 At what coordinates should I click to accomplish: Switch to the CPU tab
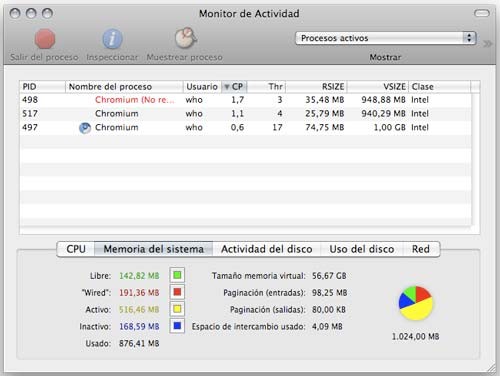pos(76,249)
